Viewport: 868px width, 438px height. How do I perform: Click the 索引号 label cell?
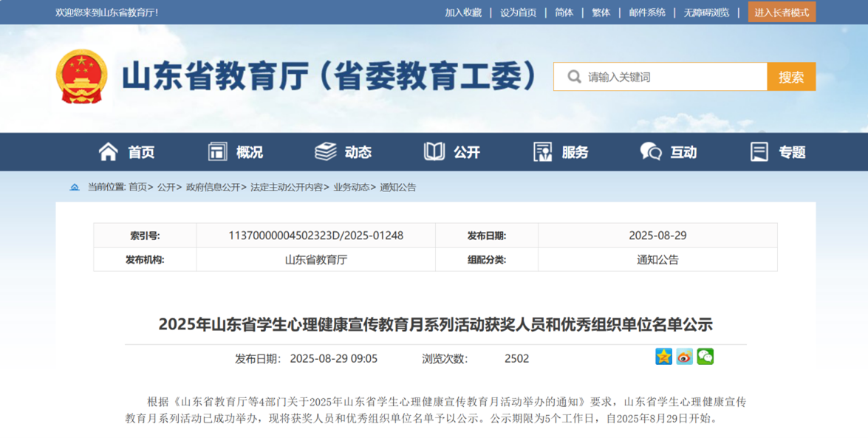tap(145, 236)
